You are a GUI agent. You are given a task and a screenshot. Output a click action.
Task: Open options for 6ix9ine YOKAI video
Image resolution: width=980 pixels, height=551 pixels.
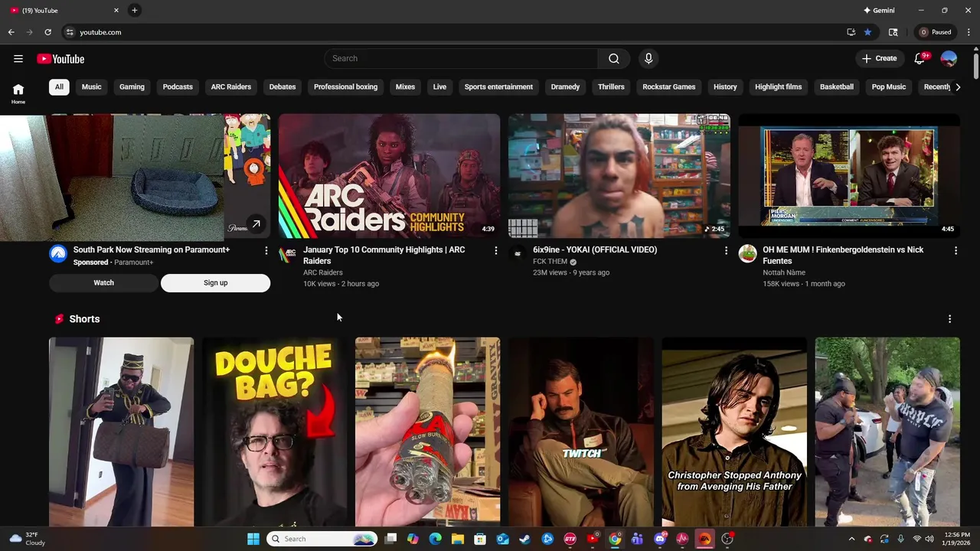[x=726, y=250]
